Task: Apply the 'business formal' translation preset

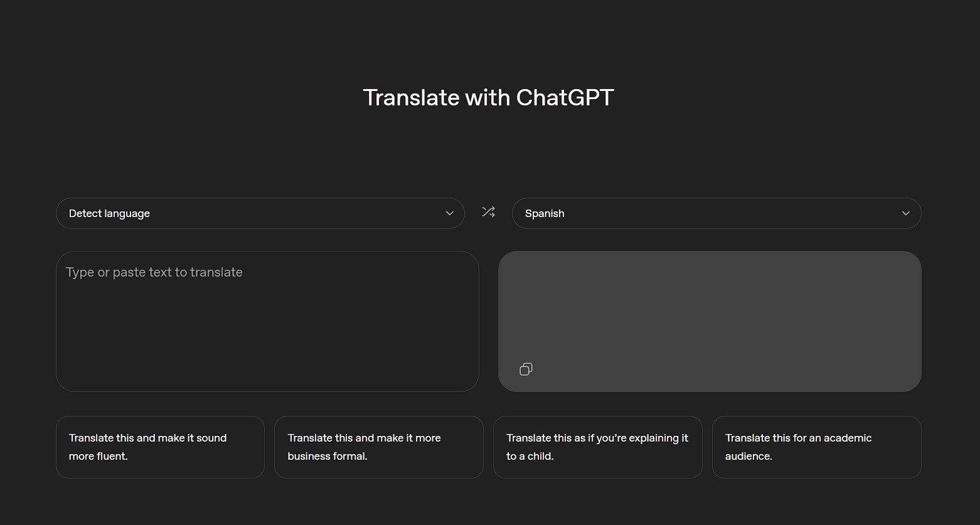Action: 378,447
